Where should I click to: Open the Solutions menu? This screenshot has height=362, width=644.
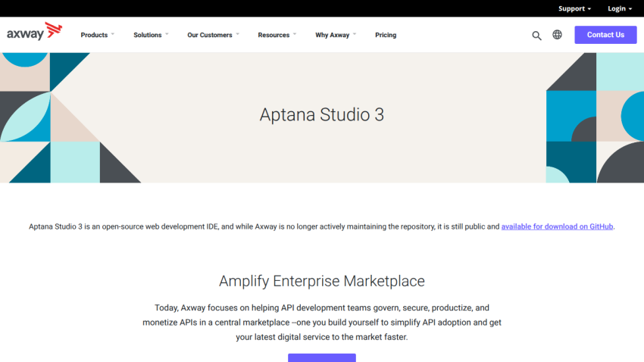151,35
